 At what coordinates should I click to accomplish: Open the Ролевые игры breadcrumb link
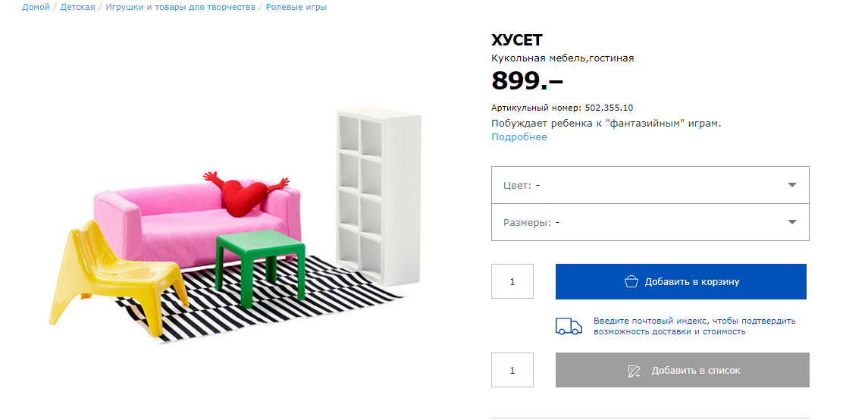(x=296, y=7)
